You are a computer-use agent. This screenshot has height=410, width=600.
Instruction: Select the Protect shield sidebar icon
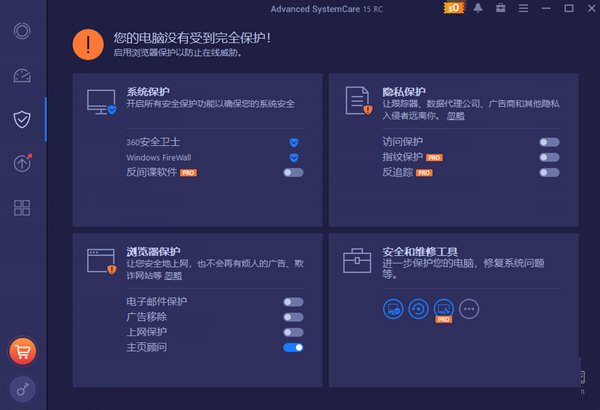pos(22,119)
